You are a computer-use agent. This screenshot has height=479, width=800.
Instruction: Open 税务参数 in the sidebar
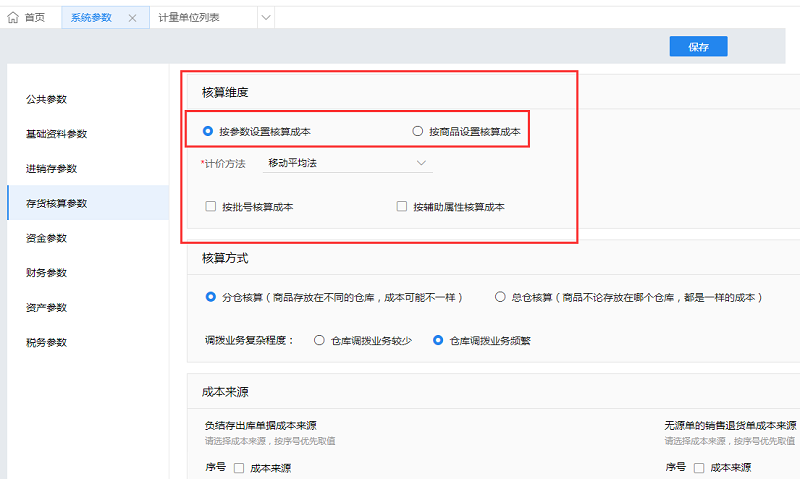[x=47, y=342]
